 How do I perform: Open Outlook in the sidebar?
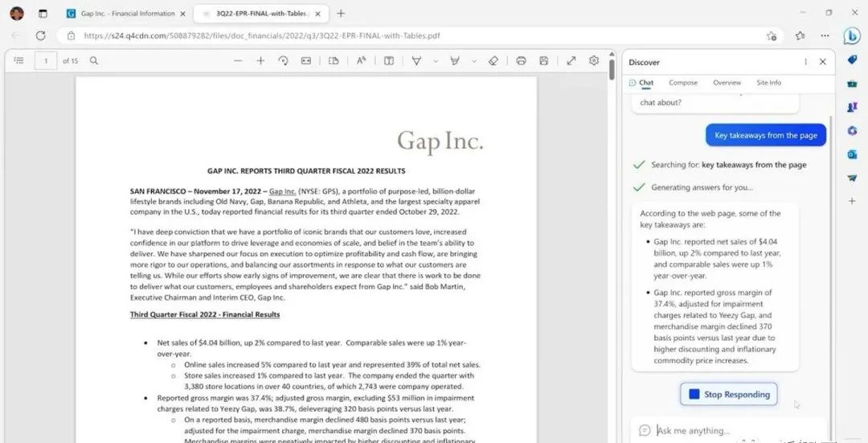click(x=853, y=154)
